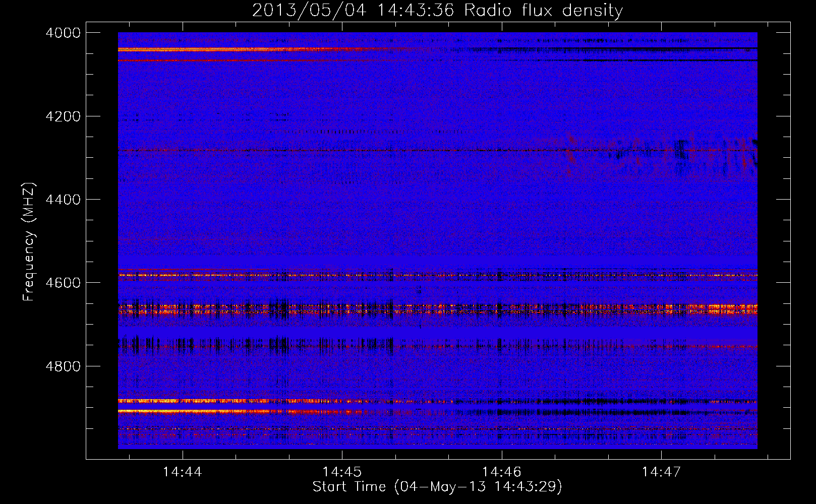Click the 'Frequency (MHZ)' y-axis label
The height and width of the screenshot is (504, 816).
(x=29, y=242)
